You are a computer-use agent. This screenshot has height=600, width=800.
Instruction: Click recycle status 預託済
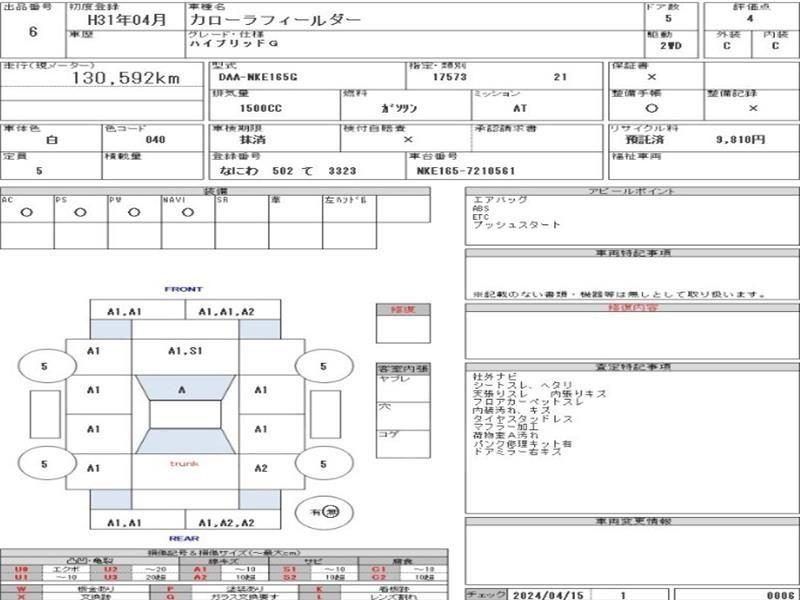coord(645,139)
